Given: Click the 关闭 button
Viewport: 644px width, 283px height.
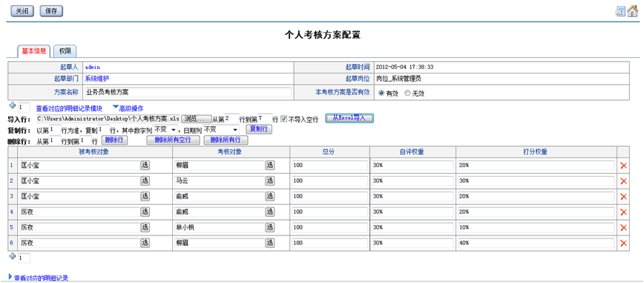Looking at the screenshot, I should coord(22,11).
